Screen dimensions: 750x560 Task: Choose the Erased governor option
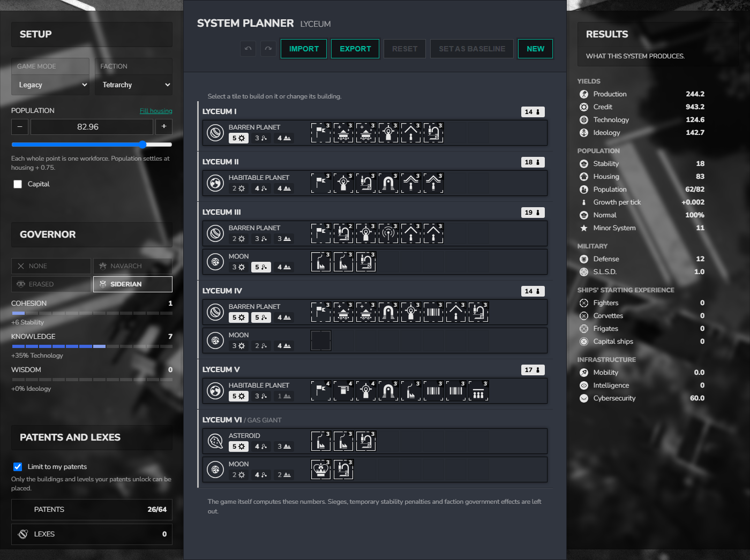(51, 284)
